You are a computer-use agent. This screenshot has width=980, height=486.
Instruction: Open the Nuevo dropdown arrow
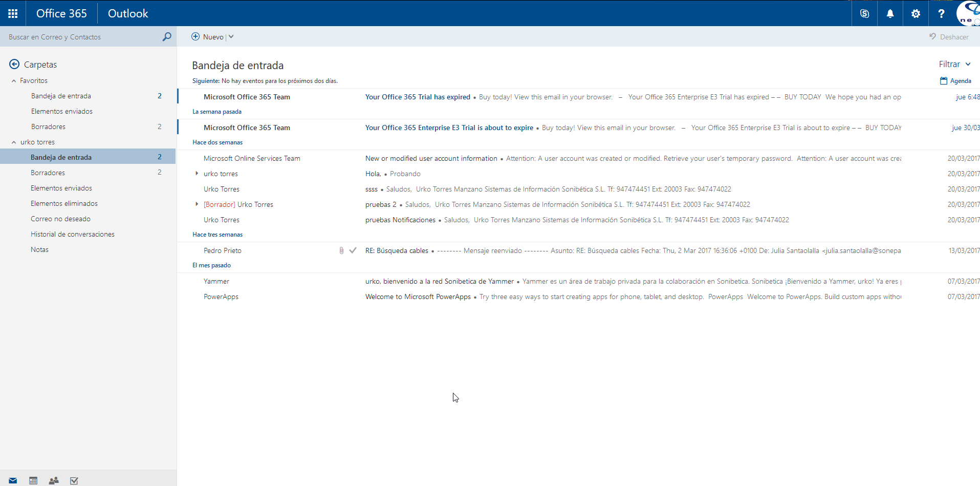coord(231,36)
